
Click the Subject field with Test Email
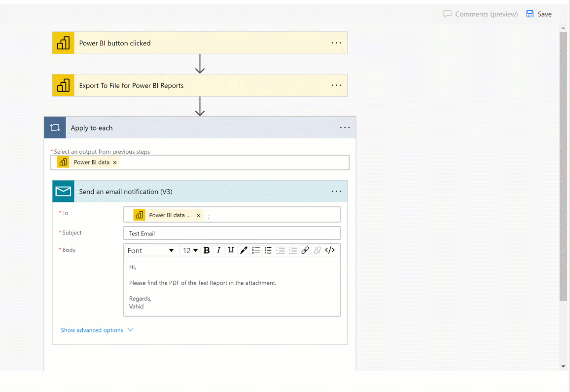point(232,233)
